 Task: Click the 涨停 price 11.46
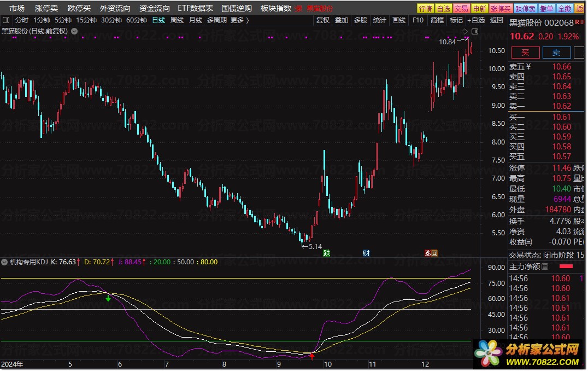click(561, 168)
